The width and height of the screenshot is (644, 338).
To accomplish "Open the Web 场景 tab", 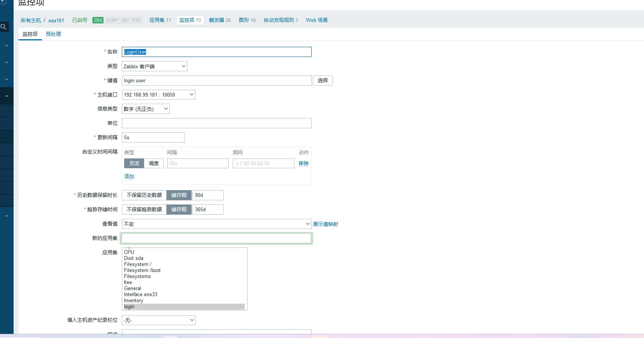I will [x=317, y=20].
